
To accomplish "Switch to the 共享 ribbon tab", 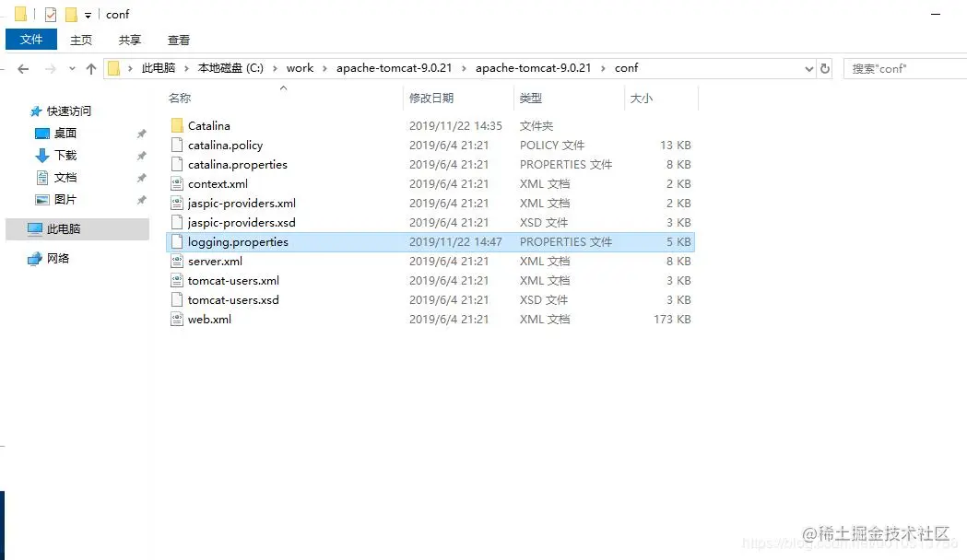I will [129, 40].
